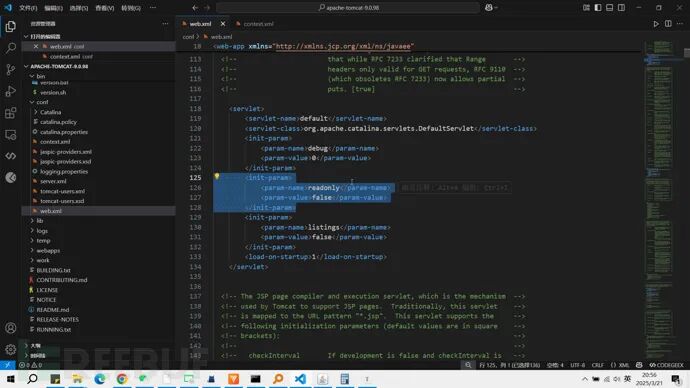Open Explorer panel More Actions ellipsis

coord(165,24)
